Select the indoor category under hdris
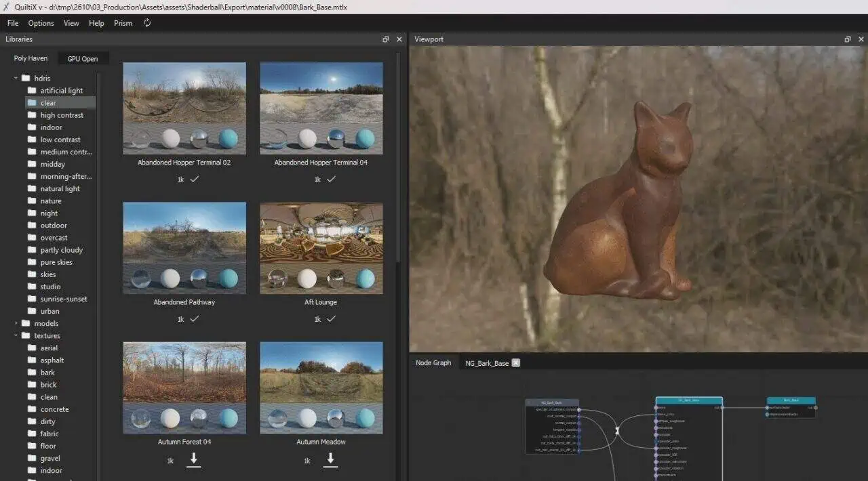 pyautogui.click(x=51, y=127)
